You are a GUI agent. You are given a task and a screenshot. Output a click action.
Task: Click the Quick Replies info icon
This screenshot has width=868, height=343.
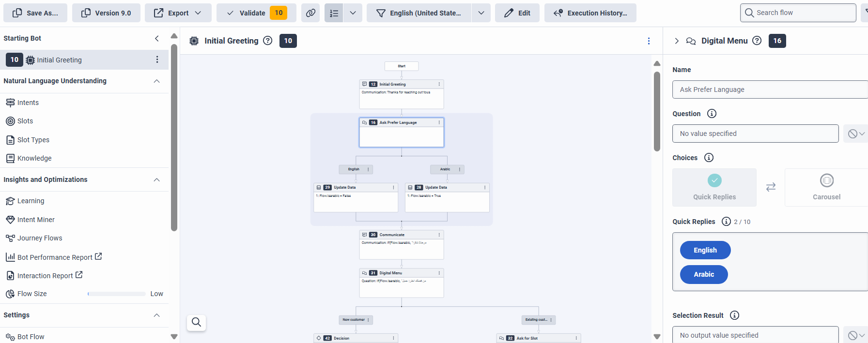click(726, 222)
